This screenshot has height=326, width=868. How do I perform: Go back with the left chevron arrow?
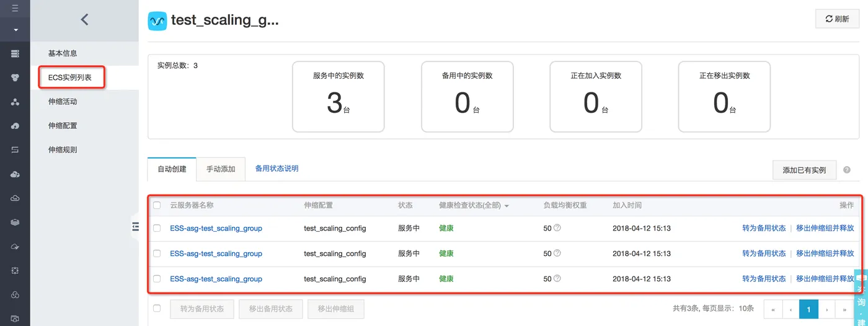click(85, 20)
